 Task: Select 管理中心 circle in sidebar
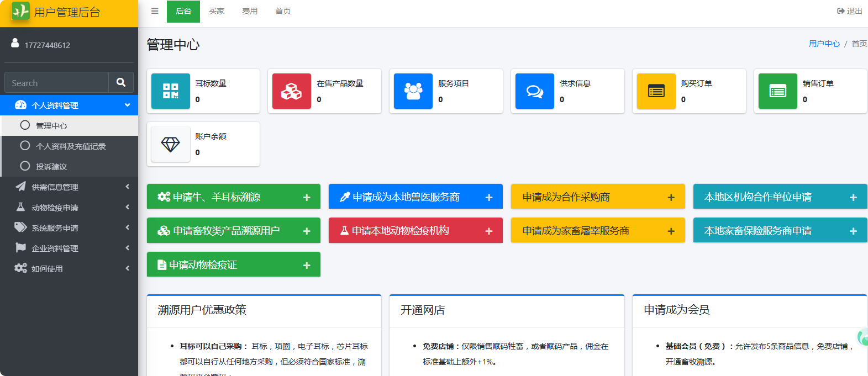pyautogui.click(x=25, y=125)
